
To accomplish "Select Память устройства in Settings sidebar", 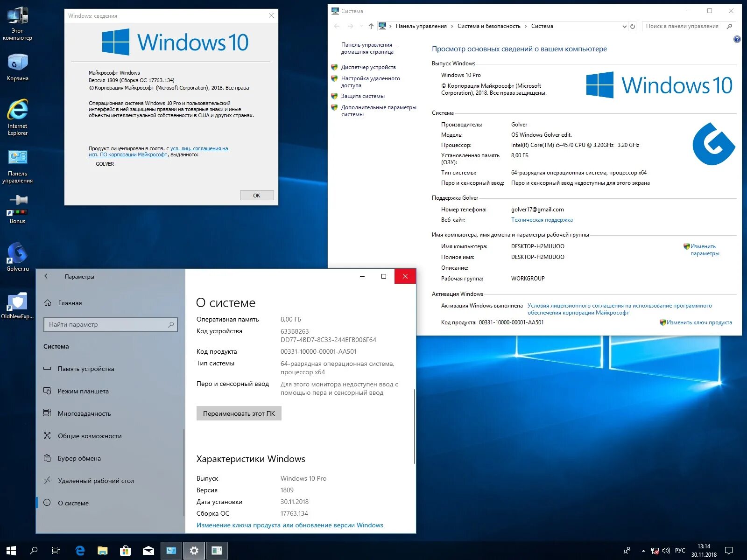I will 110,369.
